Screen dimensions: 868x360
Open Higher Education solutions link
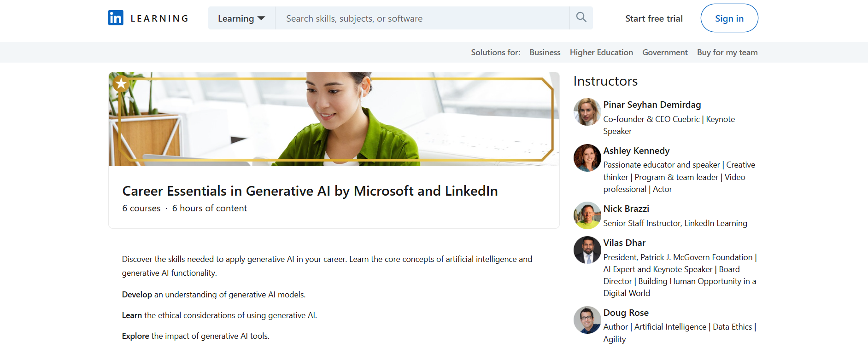[601, 52]
